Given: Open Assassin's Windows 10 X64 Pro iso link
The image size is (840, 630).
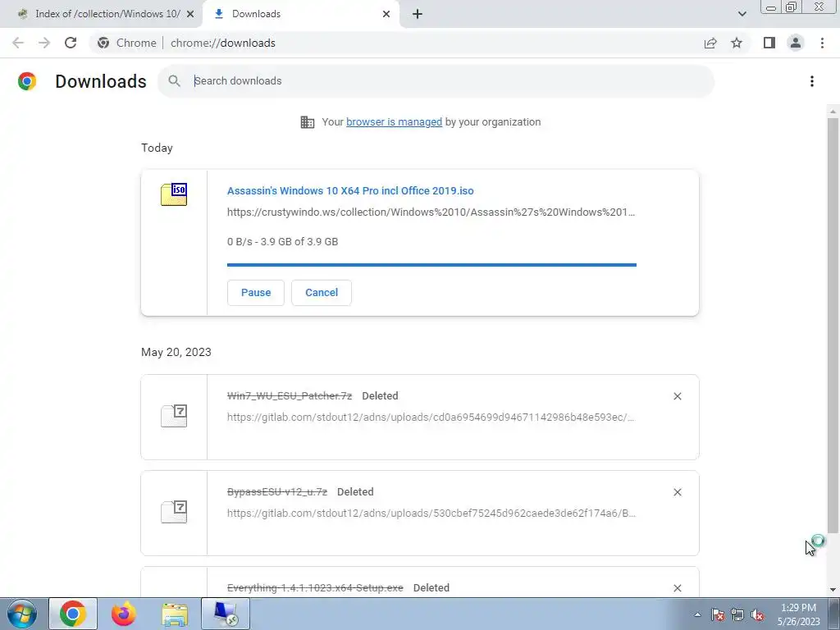Looking at the screenshot, I should [350, 190].
